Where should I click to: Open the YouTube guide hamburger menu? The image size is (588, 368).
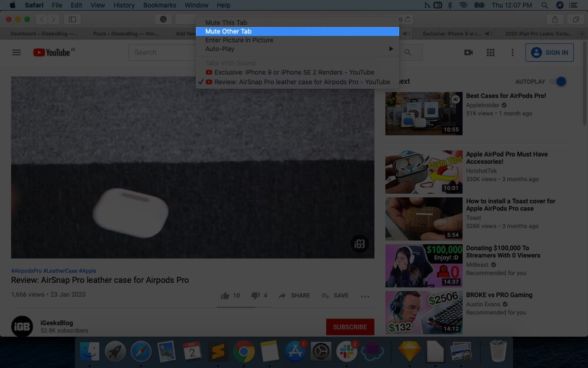click(x=16, y=52)
